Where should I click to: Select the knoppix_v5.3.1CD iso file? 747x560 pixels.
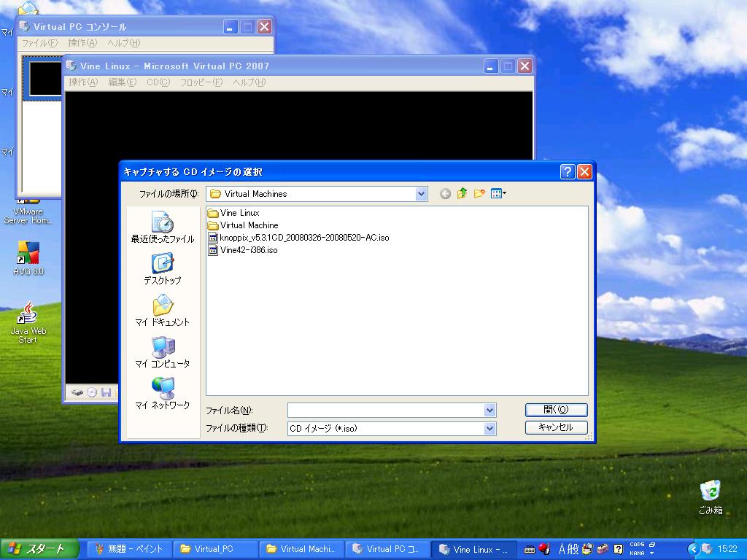(x=298, y=238)
